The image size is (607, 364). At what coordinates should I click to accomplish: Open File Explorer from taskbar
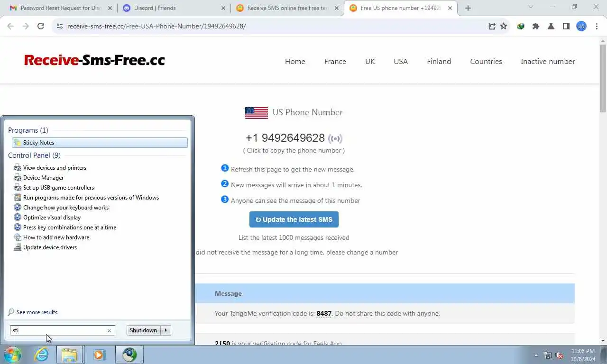pyautogui.click(x=70, y=355)
